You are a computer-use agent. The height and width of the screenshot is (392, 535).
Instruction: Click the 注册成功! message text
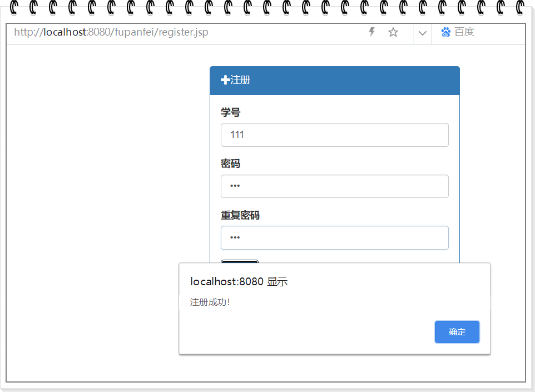[210, 302]
